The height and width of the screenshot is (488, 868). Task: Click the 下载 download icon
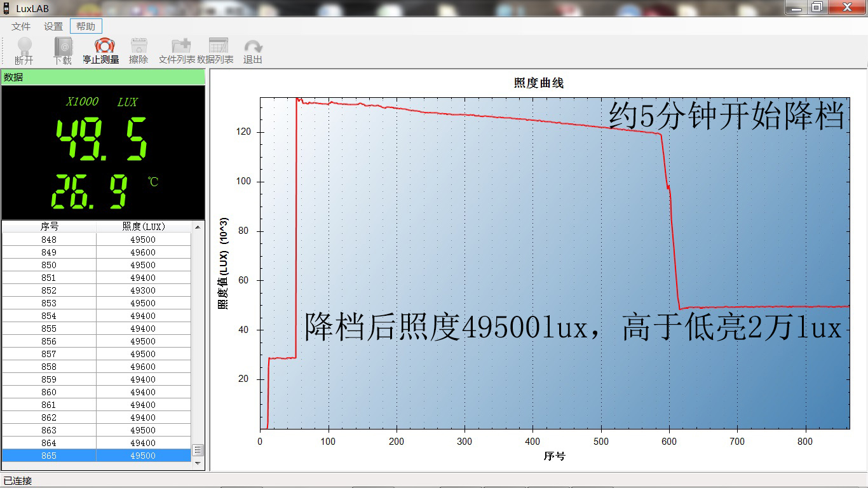point(63,46)
